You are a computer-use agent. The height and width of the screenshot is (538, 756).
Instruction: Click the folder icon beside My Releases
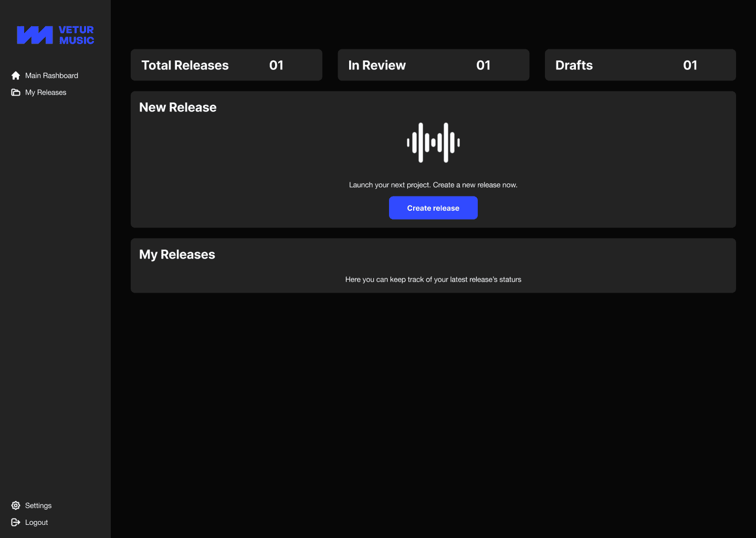tap(16, 92)
